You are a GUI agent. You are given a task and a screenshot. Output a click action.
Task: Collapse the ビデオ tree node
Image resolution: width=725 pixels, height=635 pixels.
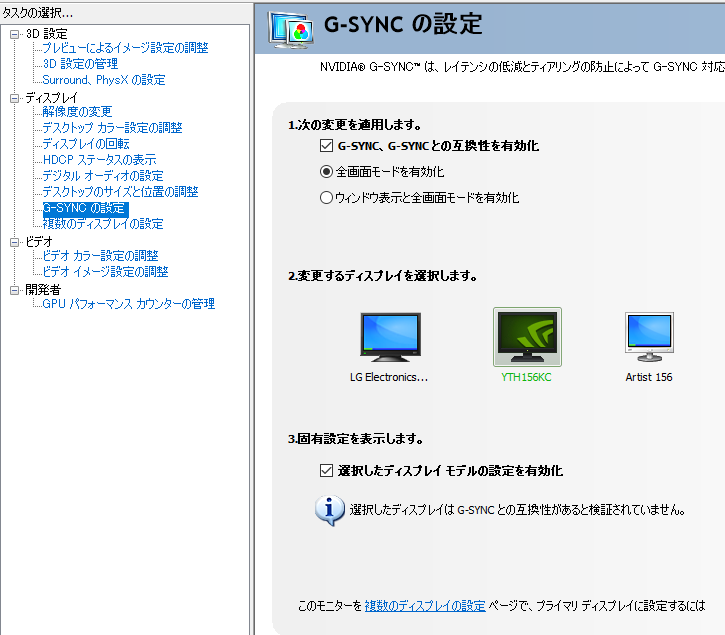[15, 242]
